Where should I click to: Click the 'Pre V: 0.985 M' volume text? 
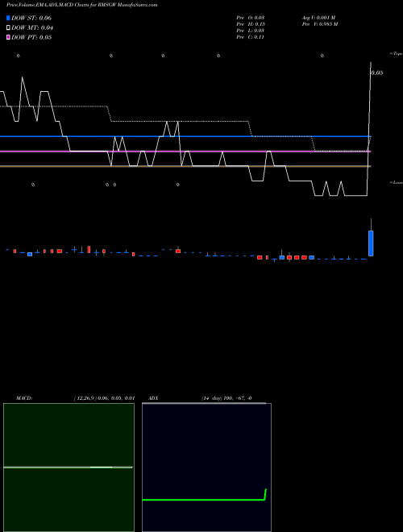(320, 24)
